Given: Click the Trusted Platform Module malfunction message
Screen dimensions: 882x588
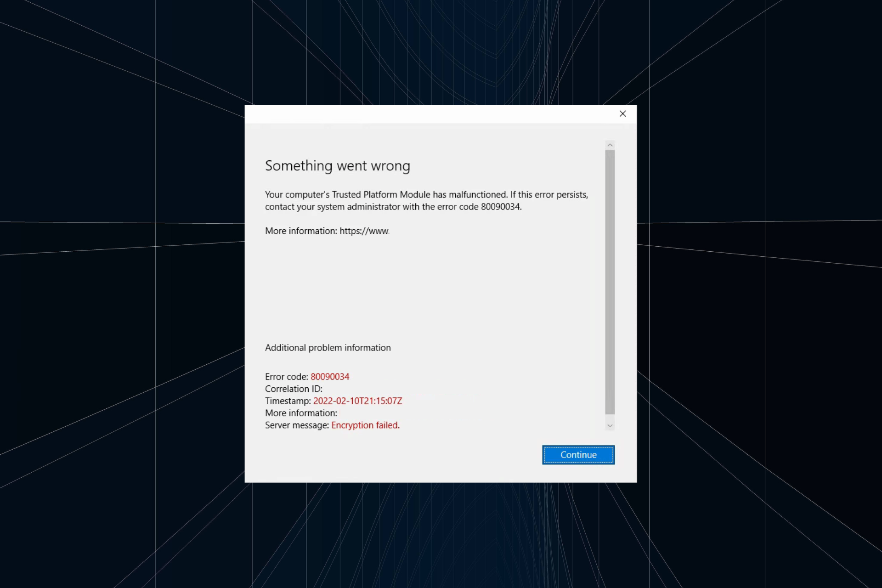Looking at the screenshot, I should pyautogui.click(x=427, y=201).
